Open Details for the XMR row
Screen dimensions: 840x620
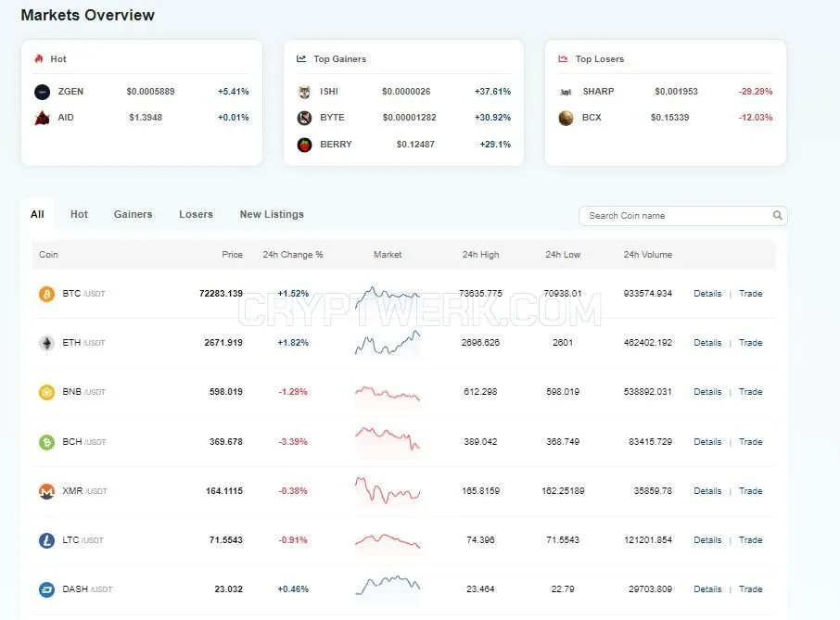[x=707, y=491]
